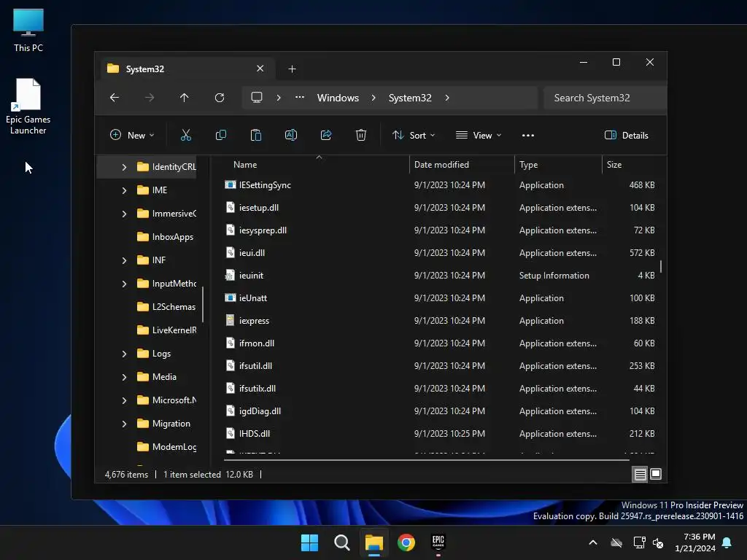Expand the Migration folder chevron
Screen dimensions: 747x560
(x=124, y=424)
